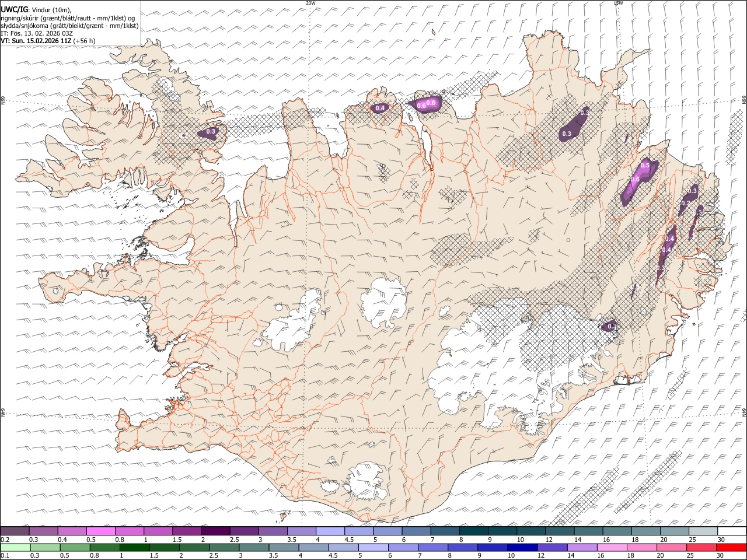
Task: Click the '(+56 h)' forecast offset text
Action: pyautogui.click(x=85, y=41)
